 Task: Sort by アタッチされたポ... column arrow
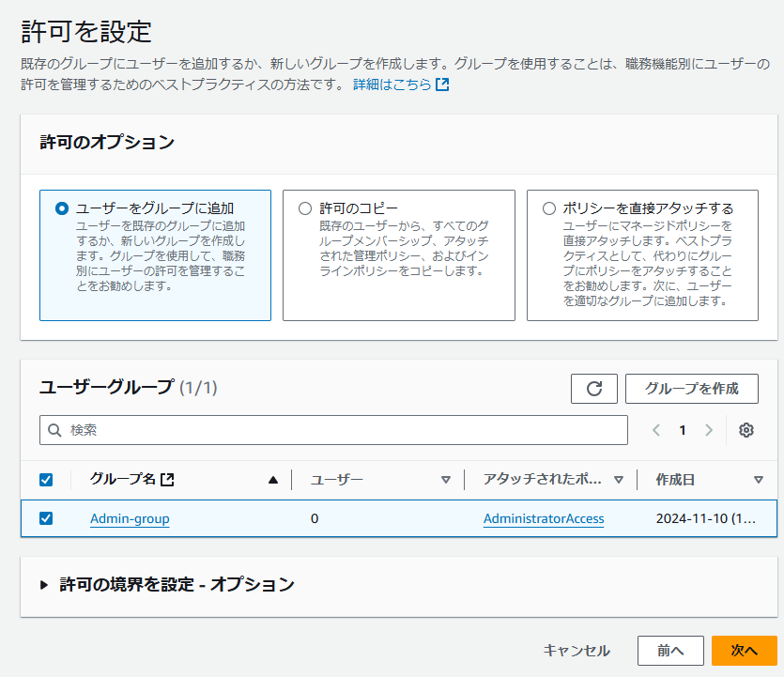tap(619, 480)
